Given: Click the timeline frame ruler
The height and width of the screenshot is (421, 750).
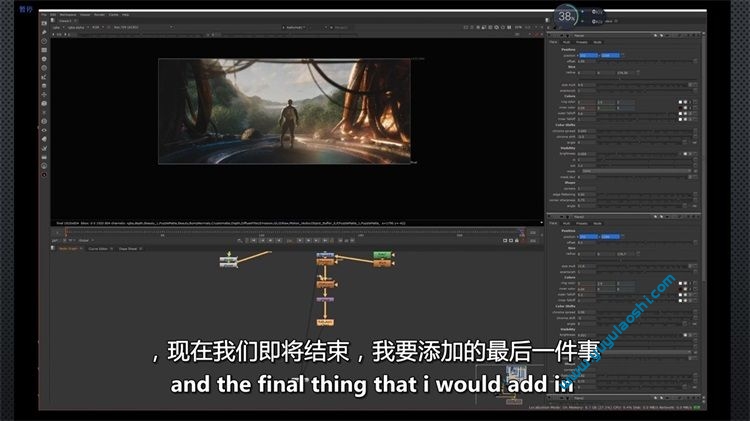Looking at the screenshot, I should [293, 233].
